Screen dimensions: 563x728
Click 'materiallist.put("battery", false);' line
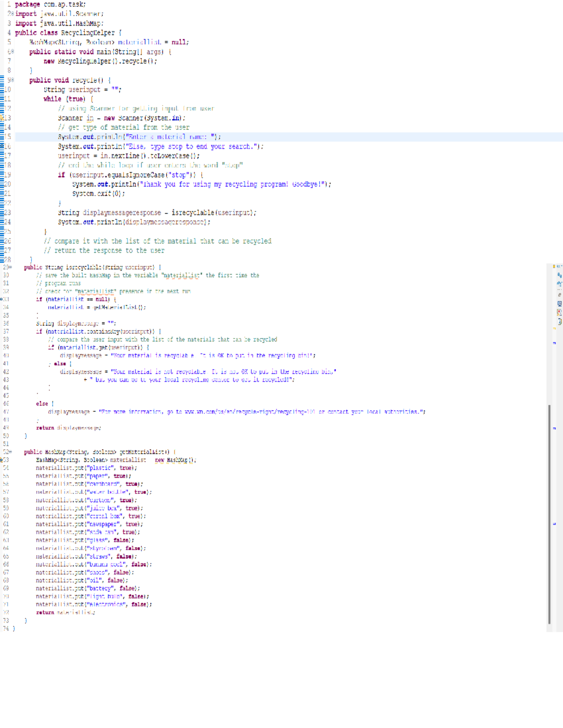(88, 588)
